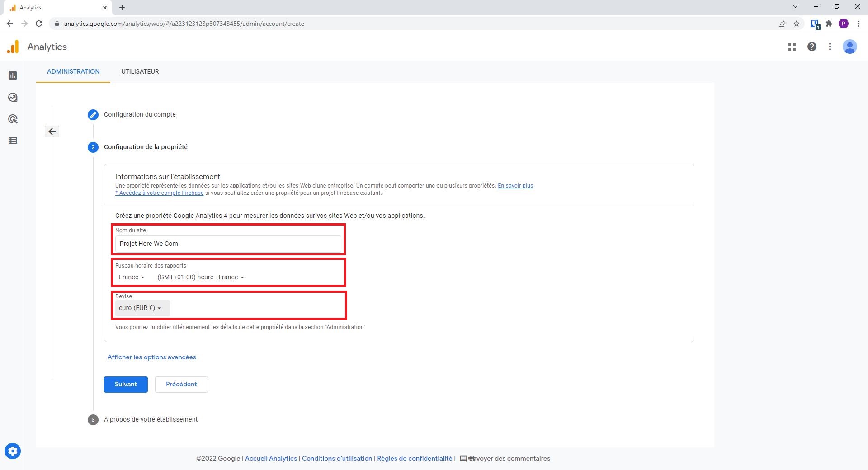Image resolution: width=868 pixels, height=470 pixels.
Task: Click the site lock icon in address bar
Action: 57,23
